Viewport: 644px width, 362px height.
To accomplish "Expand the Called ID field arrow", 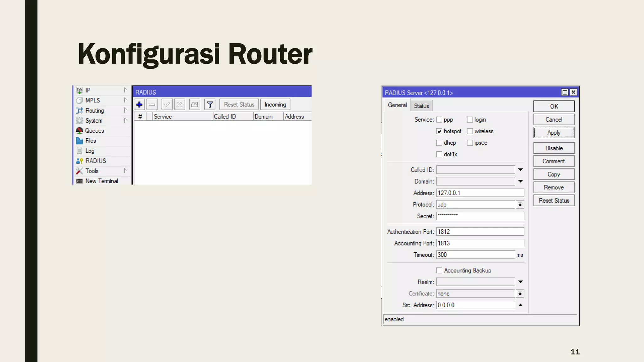I will point(520,170).
